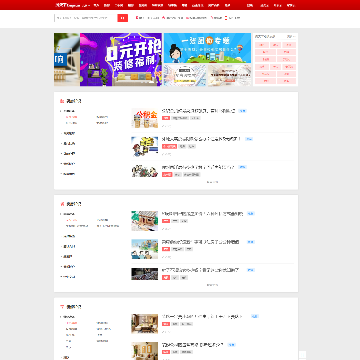Expand the second category in the first section's list
This screenshot has height=360, width=360.
[68, 133]
